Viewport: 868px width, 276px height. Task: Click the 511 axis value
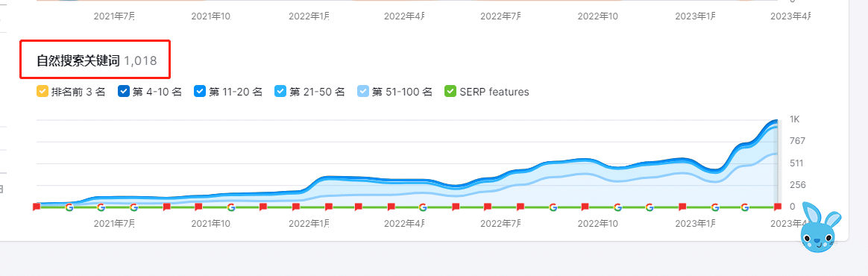pos(797,163)
